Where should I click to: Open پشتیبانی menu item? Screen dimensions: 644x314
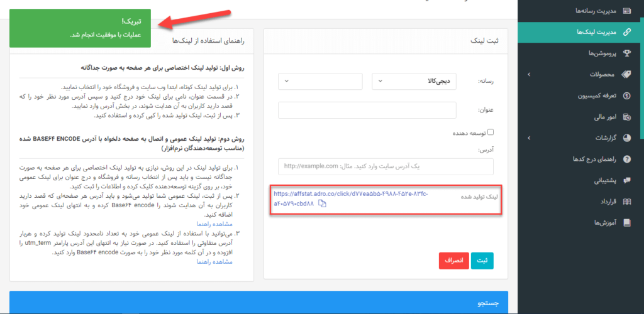click(607, 180)
